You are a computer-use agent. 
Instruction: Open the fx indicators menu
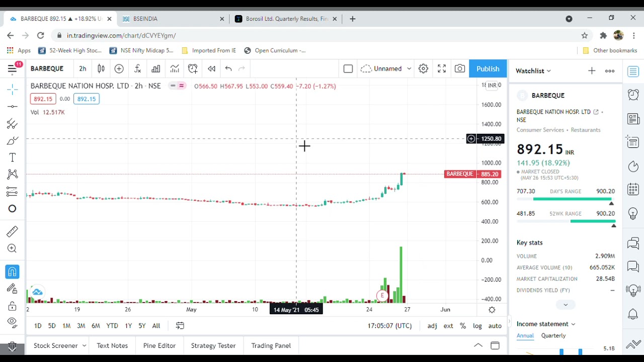pos(137,69)
